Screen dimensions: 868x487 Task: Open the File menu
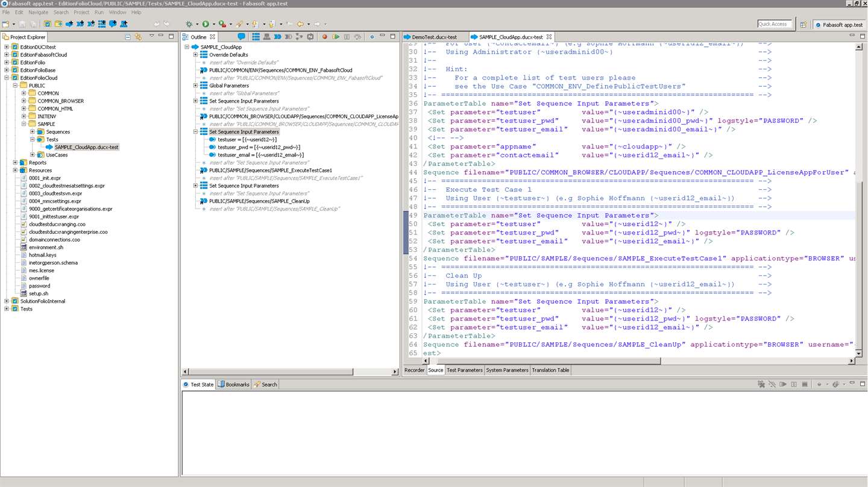6,12
